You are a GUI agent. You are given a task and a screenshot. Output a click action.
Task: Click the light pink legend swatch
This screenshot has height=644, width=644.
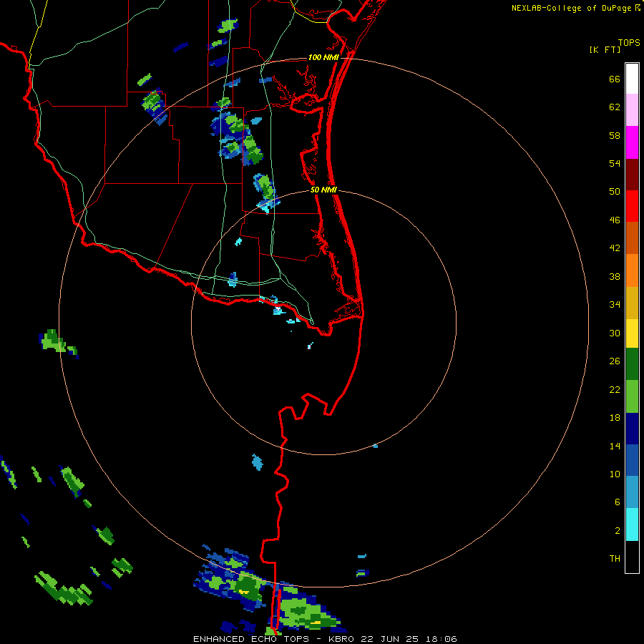[x=632, y=109]
